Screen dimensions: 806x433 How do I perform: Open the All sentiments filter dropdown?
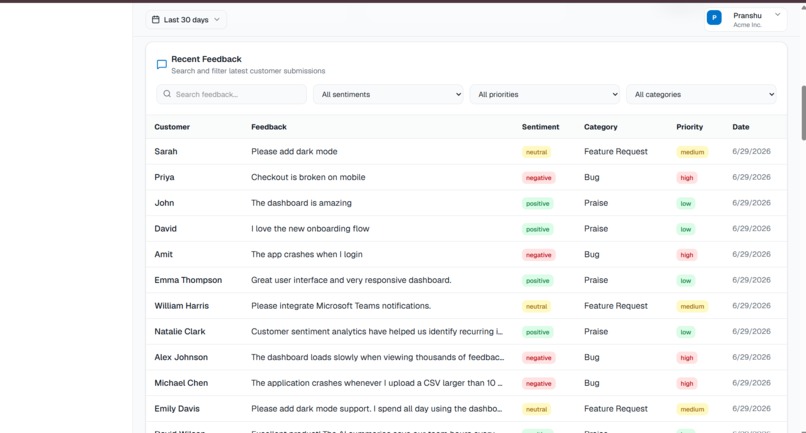pos(388,94)
